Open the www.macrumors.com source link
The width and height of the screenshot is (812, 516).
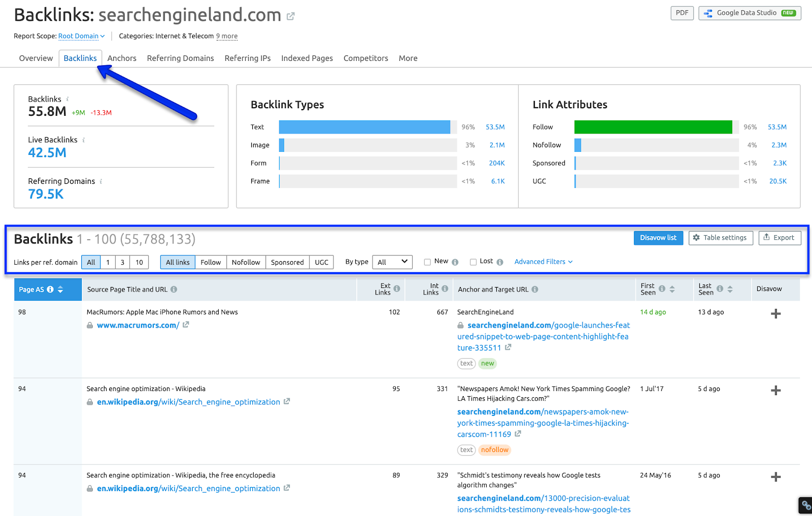(x=138, y=325)
